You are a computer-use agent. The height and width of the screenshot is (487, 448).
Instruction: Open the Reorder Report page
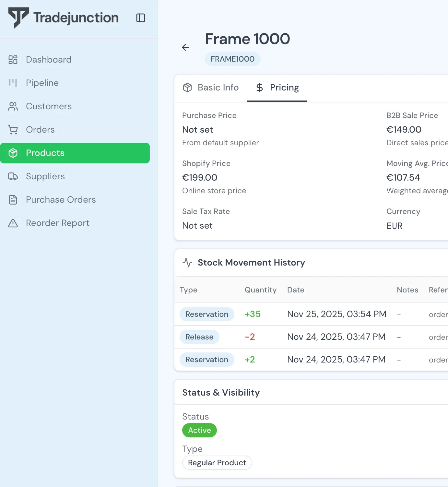75,223
